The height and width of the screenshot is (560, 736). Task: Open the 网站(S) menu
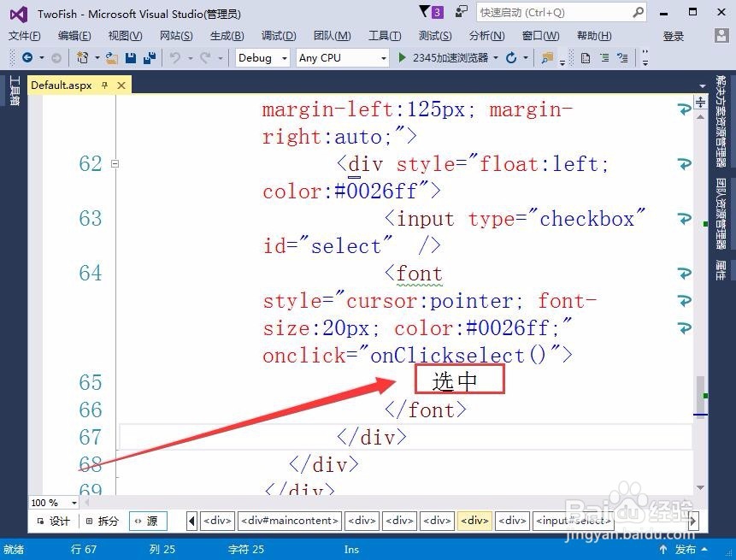coord(176,36)
